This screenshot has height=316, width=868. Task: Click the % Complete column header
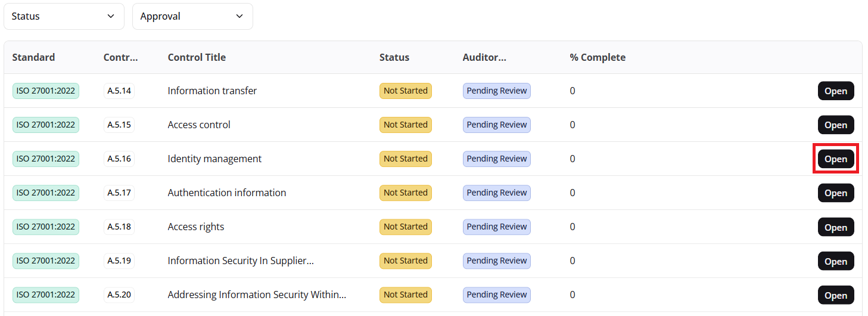coord(597,57)
